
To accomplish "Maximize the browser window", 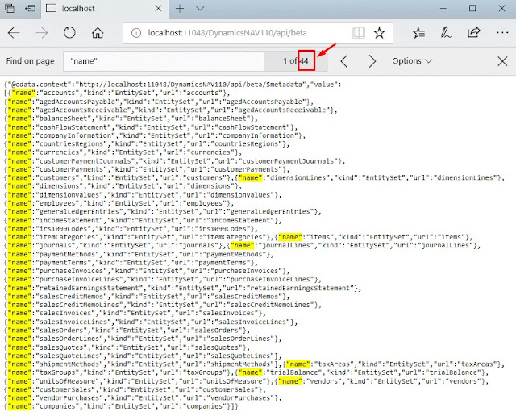I will pyautogui.click(x=472, y=8).
